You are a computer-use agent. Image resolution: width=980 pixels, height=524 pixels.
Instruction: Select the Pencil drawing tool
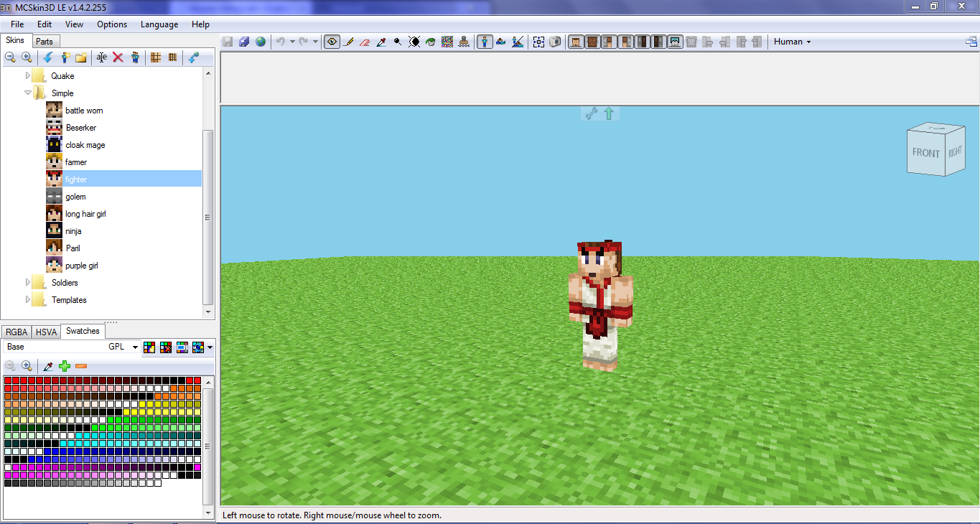click(x=349, y=42)
